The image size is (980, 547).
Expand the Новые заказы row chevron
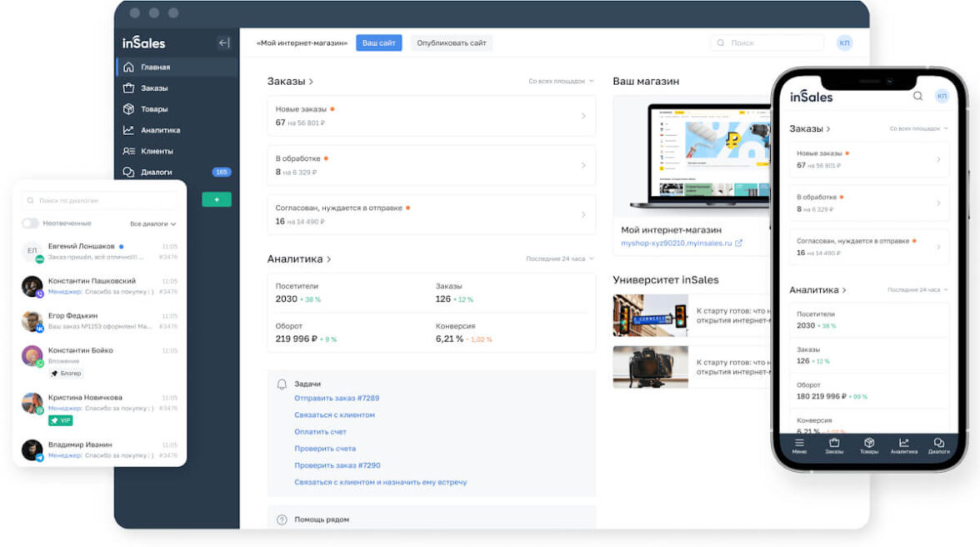[583, 116]
